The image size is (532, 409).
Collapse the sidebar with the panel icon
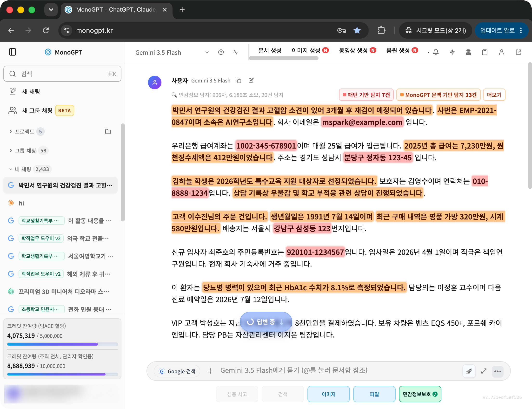[x=12, y=52]
